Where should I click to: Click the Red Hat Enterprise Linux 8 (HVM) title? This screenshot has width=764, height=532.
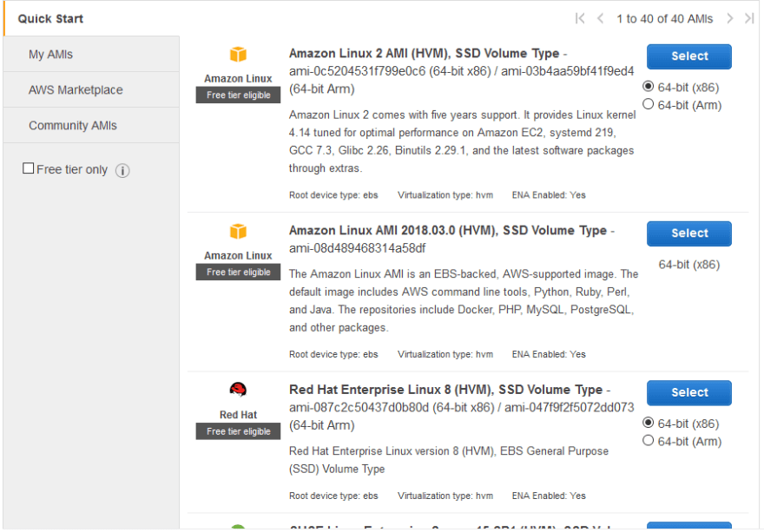coord(446,390)
